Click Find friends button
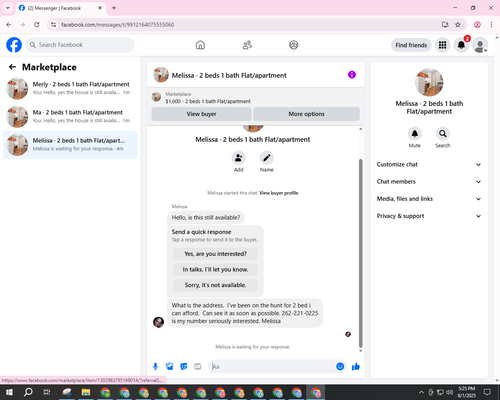 411,45
